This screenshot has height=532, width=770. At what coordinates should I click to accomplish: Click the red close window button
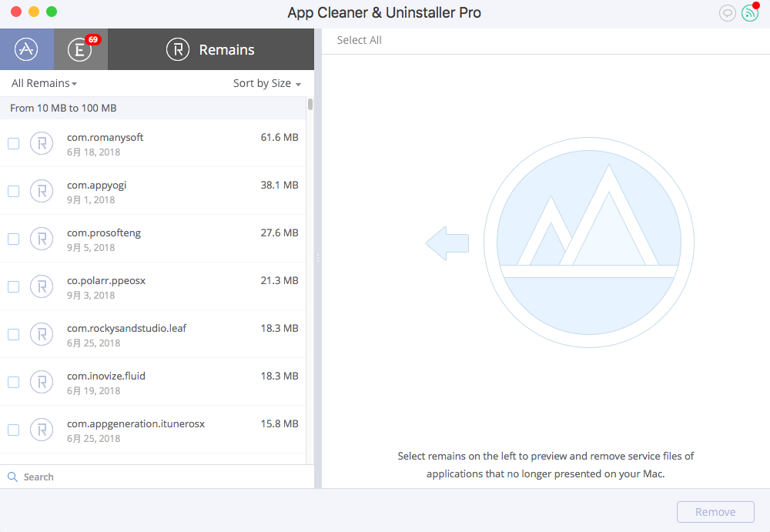pyautogui.click(x=16, y=12)
